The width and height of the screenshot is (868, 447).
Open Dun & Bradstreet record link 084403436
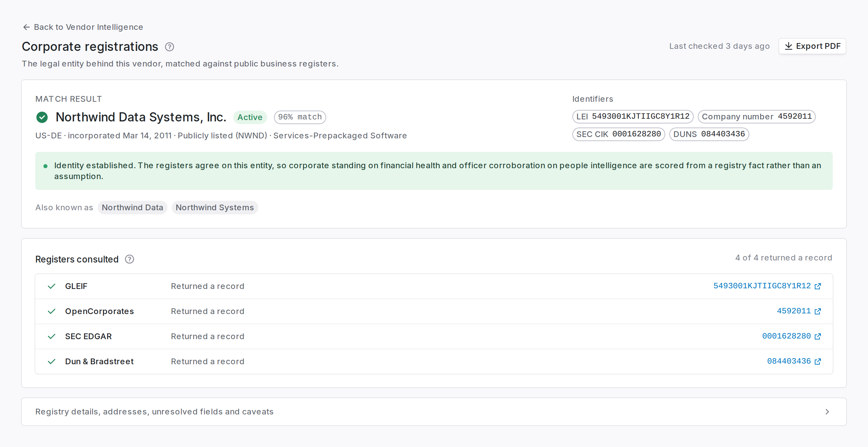[789, 361]
